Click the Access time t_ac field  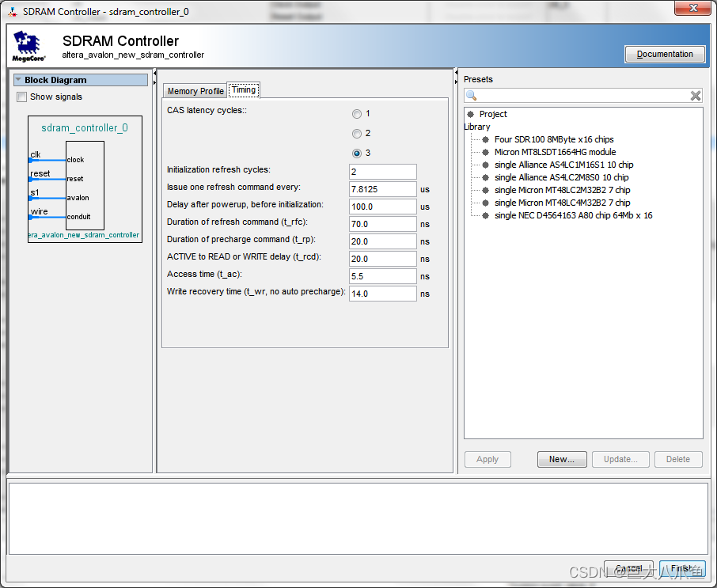point(383,276)
